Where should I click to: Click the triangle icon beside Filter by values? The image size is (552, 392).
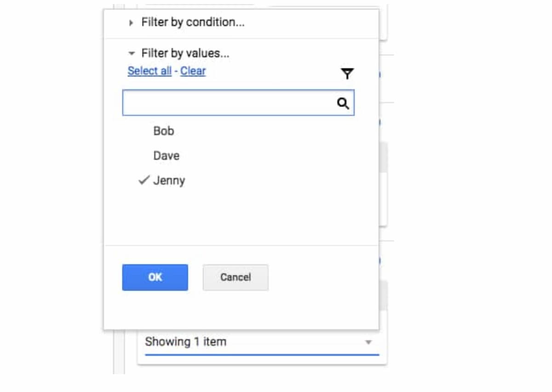(132, 54)
